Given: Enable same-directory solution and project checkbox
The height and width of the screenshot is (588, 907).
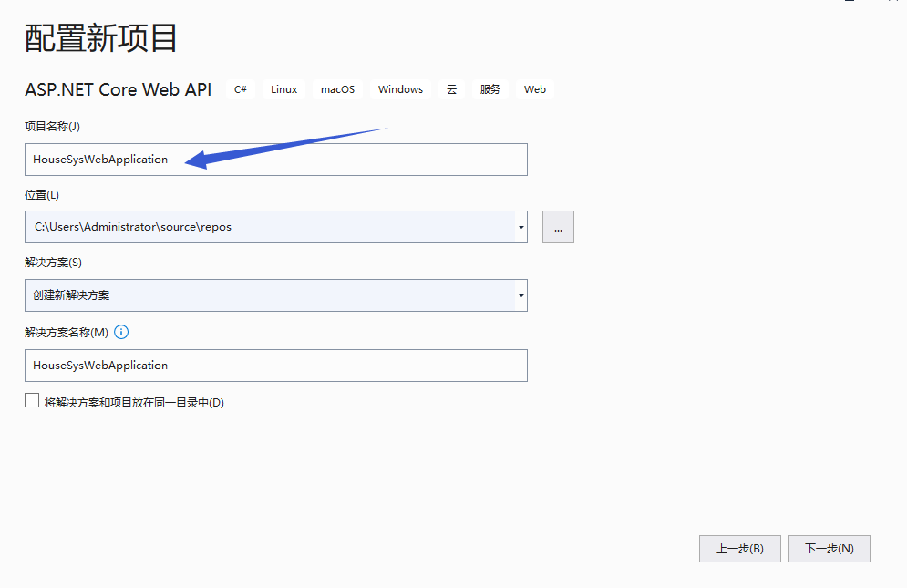Looking at the screenshot, I should tap(32, 400).
